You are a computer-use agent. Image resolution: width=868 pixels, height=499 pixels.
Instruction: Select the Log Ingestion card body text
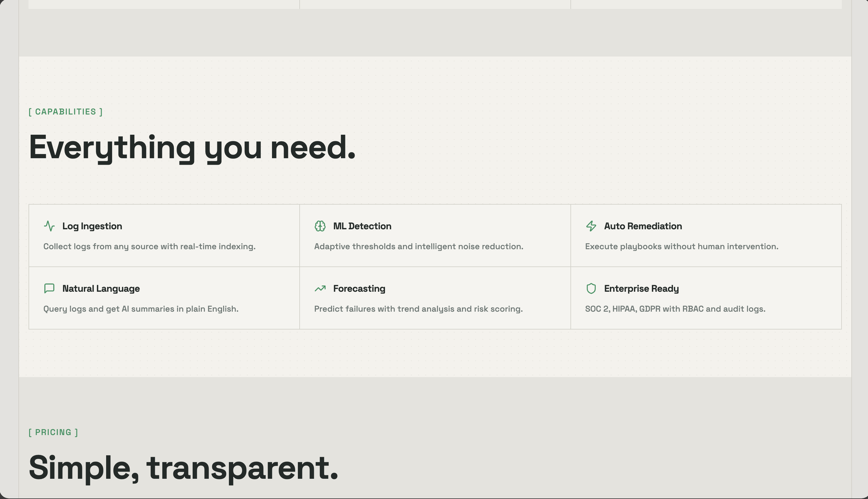150,247
